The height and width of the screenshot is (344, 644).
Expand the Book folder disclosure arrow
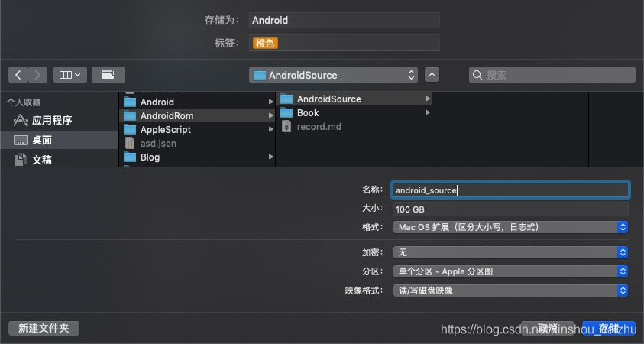click(x=428, y=112)
